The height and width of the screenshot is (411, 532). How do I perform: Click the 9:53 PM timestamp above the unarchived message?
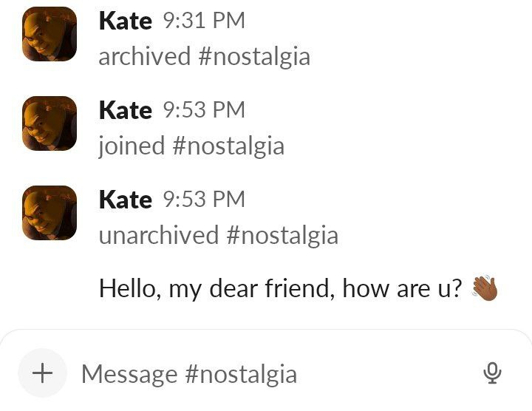pyautogui.click(x=204, y=199)
